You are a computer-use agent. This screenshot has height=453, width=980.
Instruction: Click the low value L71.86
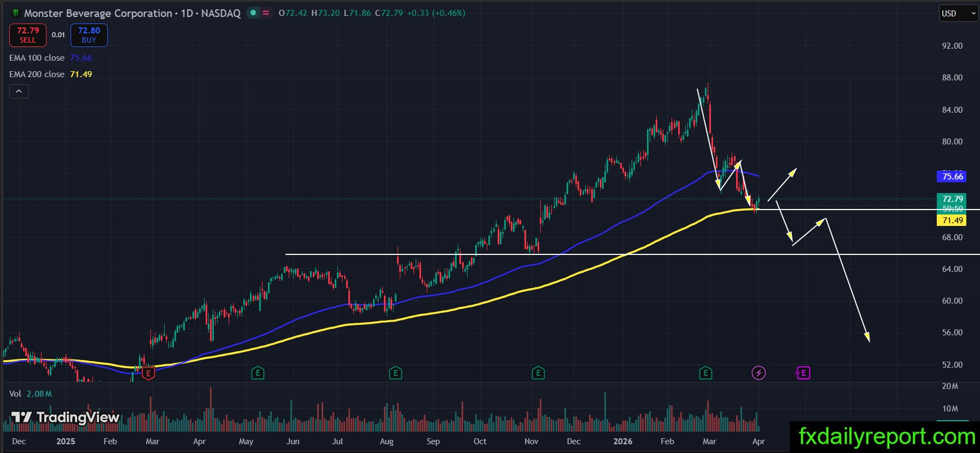[358, 13]
